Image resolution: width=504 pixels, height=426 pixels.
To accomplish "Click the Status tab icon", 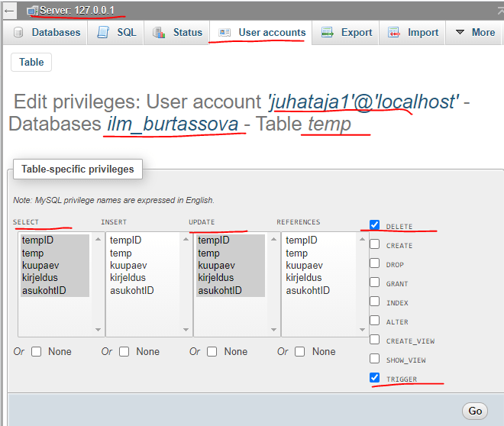I will coord(159,33).
